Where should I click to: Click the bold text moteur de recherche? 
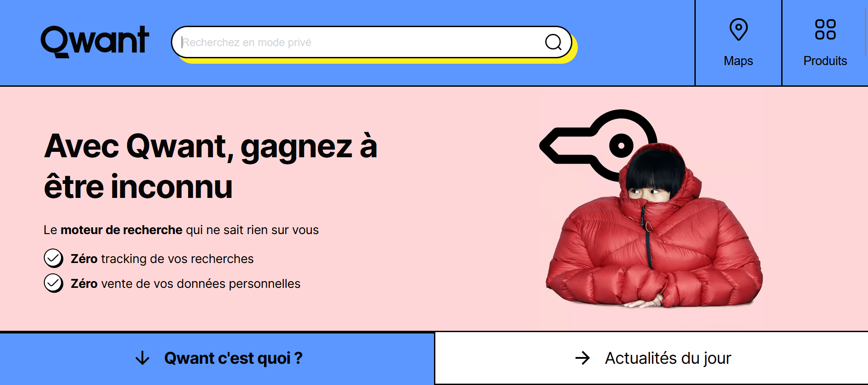pos(122,230)
